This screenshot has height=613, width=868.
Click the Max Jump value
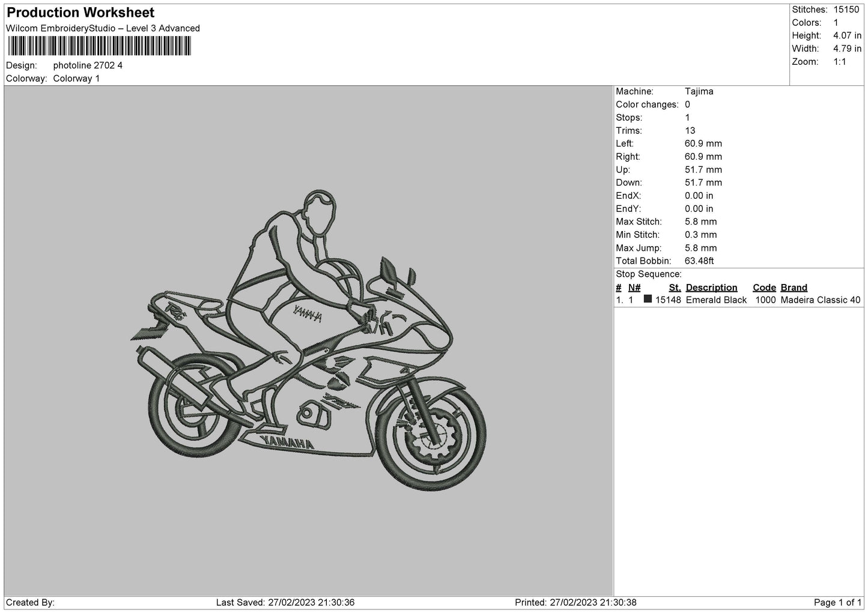pos(701,248)
